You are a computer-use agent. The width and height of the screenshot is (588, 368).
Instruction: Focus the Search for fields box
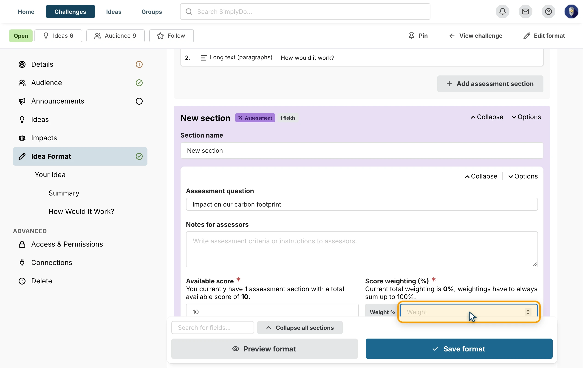pos(213,328)
